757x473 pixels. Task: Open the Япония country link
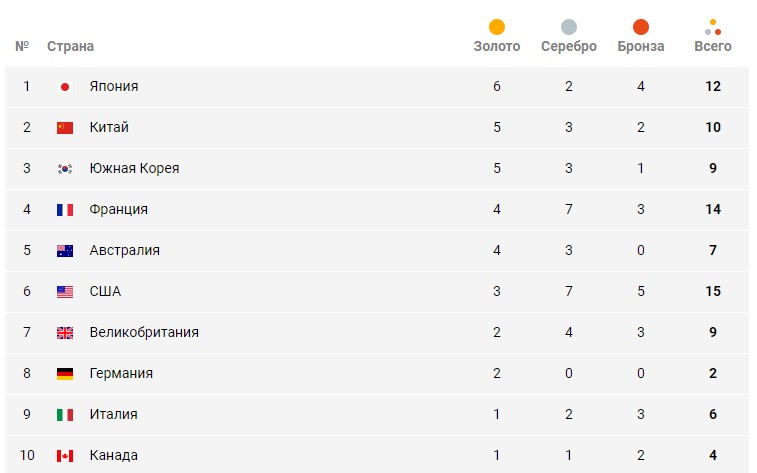click(x=114, y=87)
